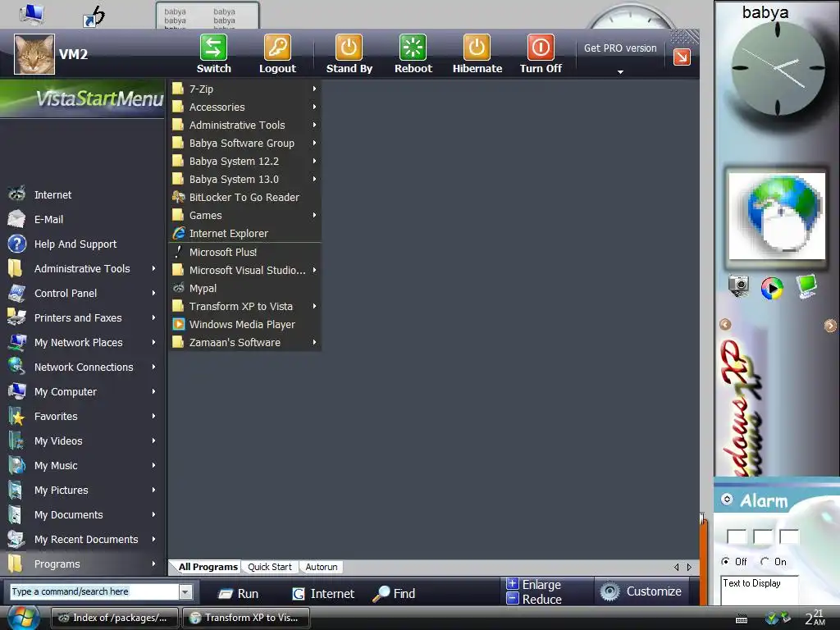
Task: Launch Microsoft Plus! program
Action: [223, 253]
